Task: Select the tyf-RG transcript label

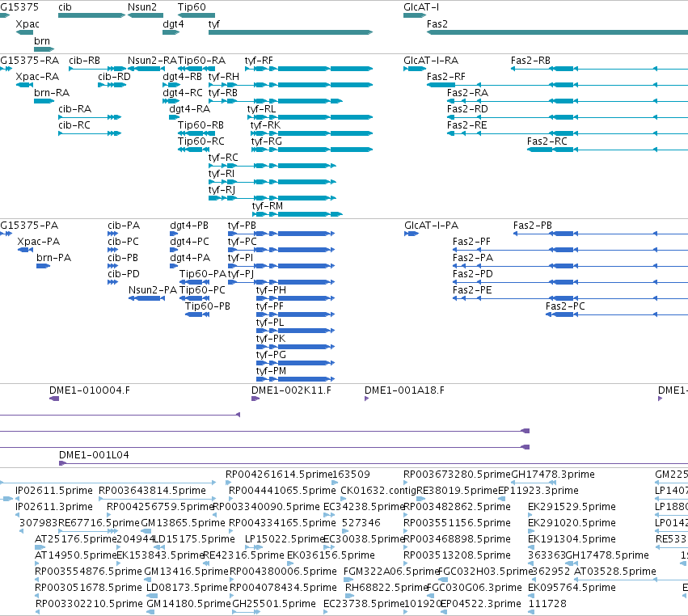Action: (x=266, y=141)
